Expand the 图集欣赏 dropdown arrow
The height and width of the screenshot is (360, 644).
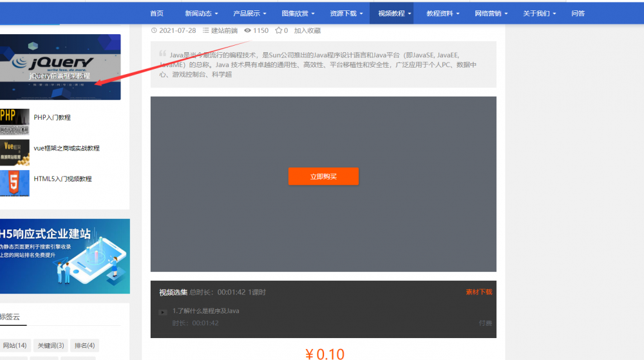pyautogui.click(x=313, y=14)
